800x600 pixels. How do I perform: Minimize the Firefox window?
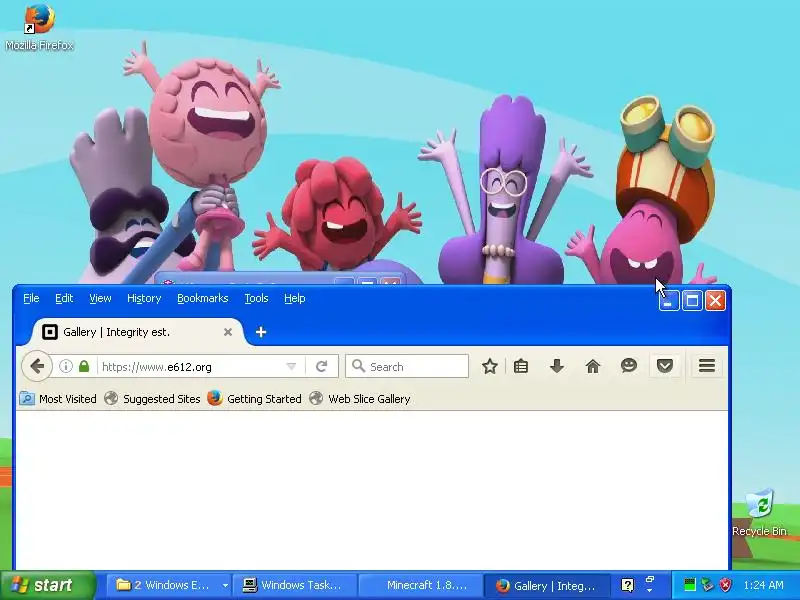click(668, 301)
